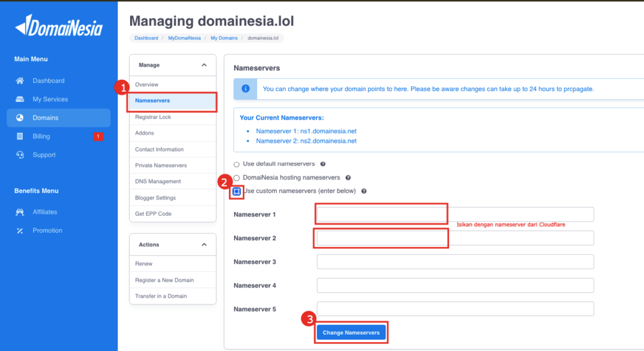
Task: Click help icon beside DomaiNesia hosting nameservers
Action: point(348,178)
